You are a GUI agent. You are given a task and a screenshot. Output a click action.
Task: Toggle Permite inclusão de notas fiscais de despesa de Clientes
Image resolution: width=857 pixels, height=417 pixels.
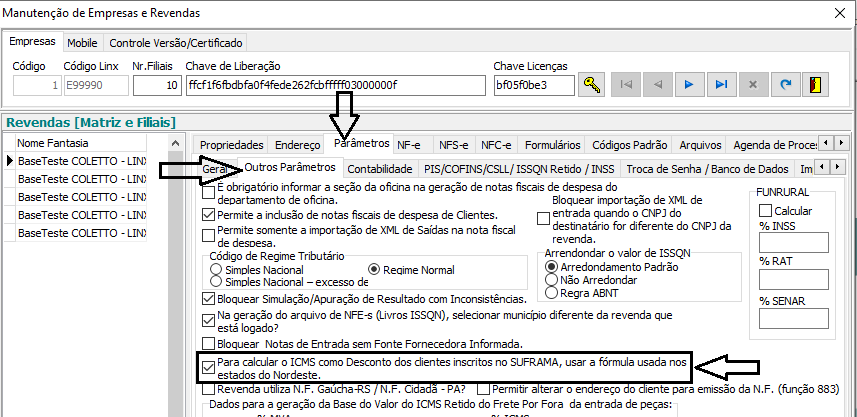click(208, 214)
